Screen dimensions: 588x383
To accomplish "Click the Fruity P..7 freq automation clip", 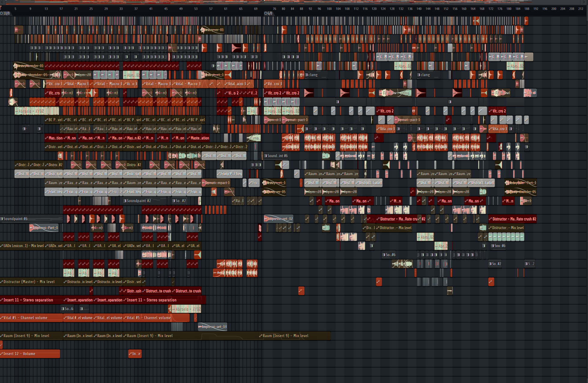I will coord(230,174).
